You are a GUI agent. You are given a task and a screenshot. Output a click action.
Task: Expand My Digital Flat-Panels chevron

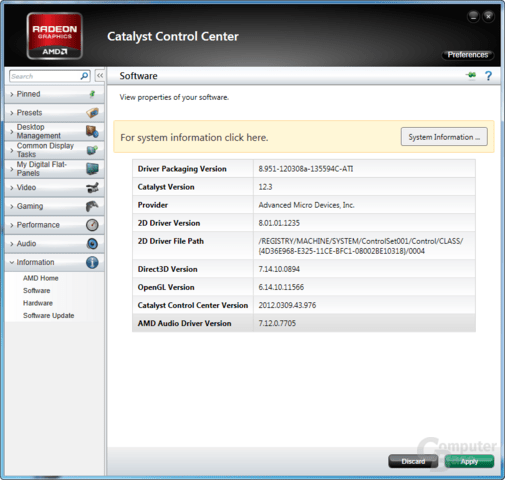click(x=12, y=169)
